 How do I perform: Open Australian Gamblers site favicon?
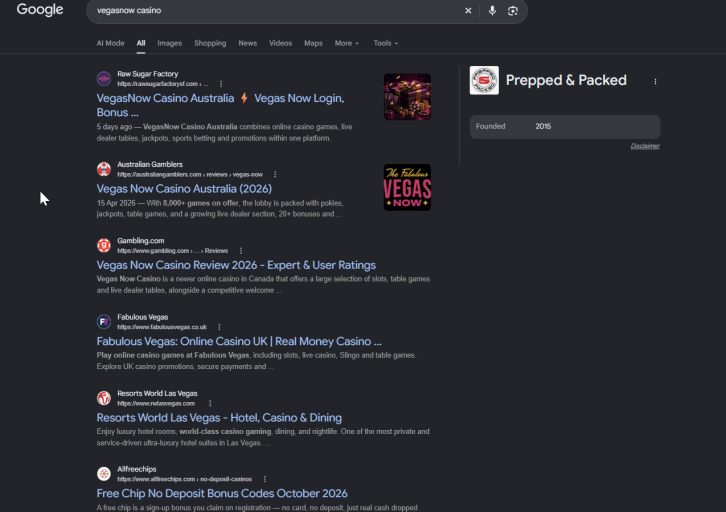(x=104, y=169)
